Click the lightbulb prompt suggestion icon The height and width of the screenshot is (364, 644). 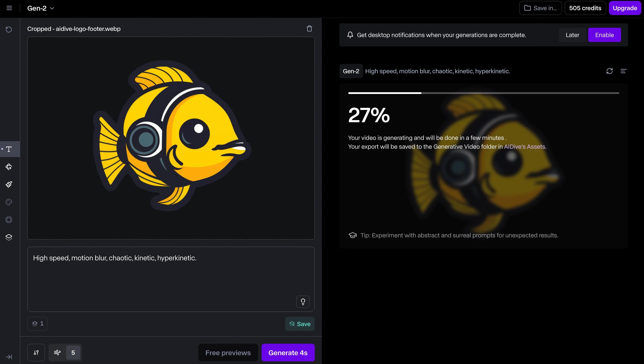(303, 302)
